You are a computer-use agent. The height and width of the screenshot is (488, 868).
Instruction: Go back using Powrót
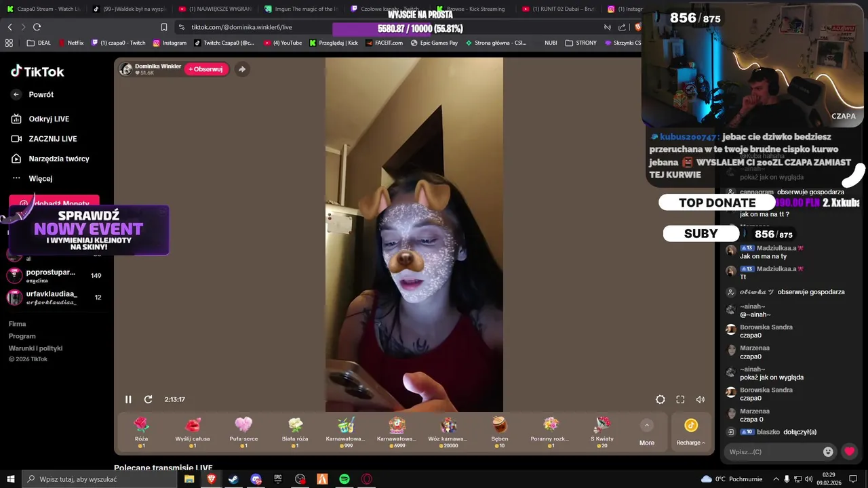[33, 94]
